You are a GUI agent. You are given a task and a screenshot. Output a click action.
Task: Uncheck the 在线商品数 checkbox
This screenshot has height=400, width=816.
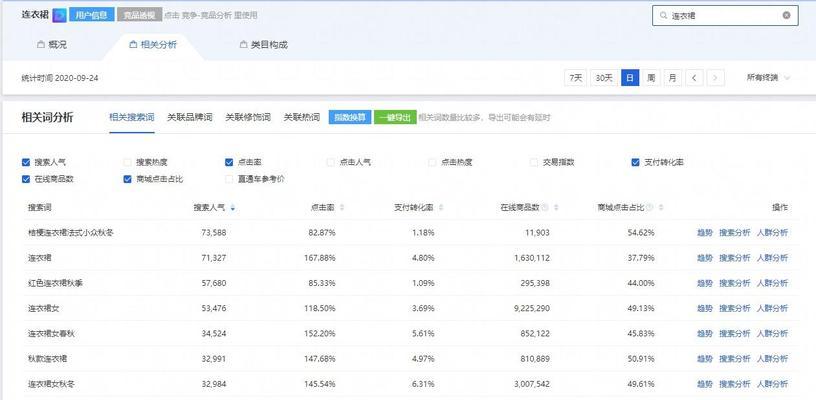[26, 179]
